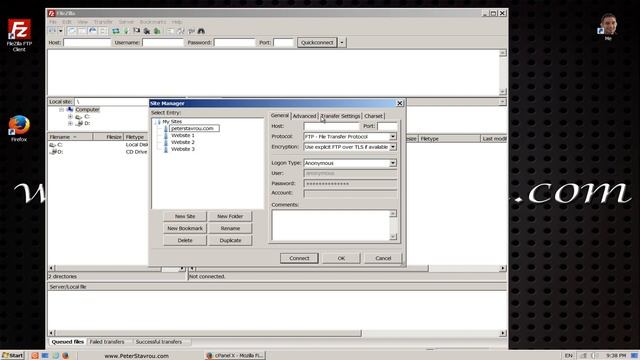This screenshot has width=640, height=360.
Task: Sort local list by Filename column header
Action: coord(70,137)
